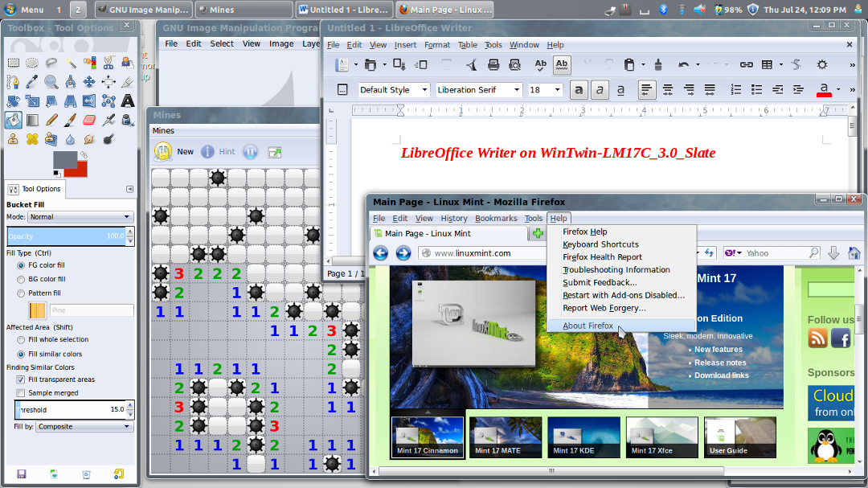The width and height of the screenshot is (868, 488).
Task: Enable Sample merged checkbox
Action: tap(20, 392)
